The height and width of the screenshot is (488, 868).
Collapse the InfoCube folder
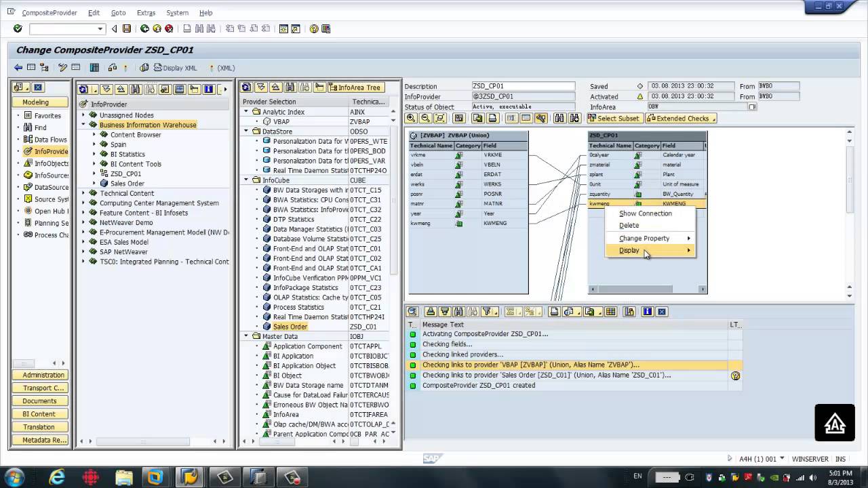[x=247, y=180]
